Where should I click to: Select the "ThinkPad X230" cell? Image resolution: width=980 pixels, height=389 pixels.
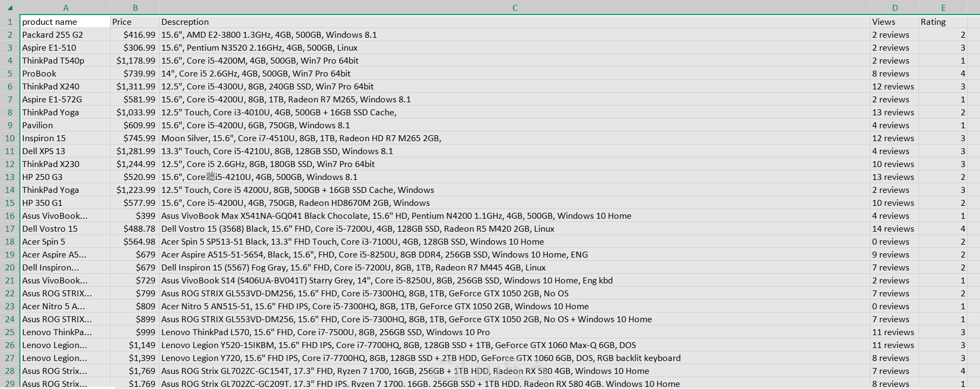pos(65,164)
